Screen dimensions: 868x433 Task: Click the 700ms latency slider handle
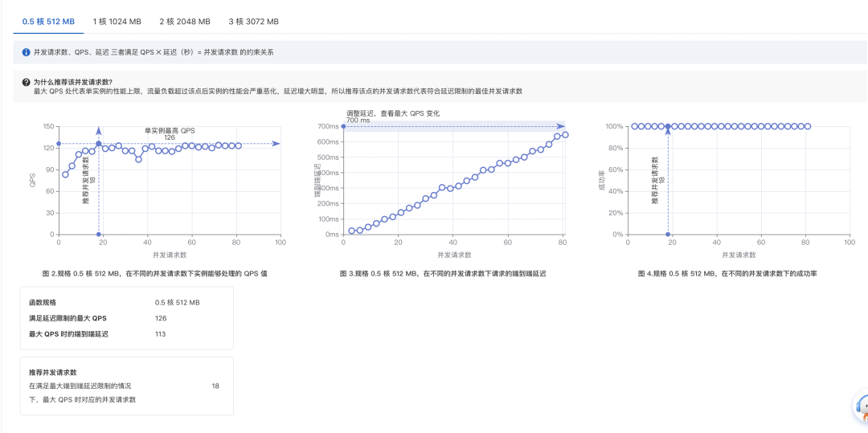coord(343,127)
